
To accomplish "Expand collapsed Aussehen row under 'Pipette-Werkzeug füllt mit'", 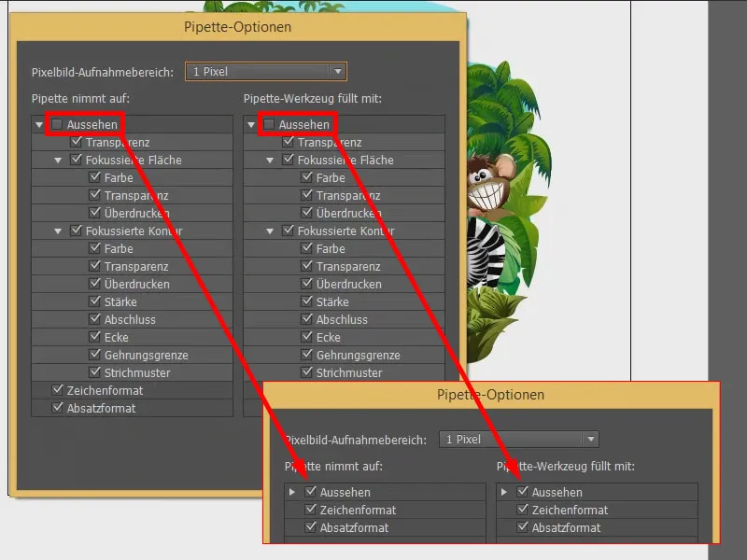I will point(503,492).
